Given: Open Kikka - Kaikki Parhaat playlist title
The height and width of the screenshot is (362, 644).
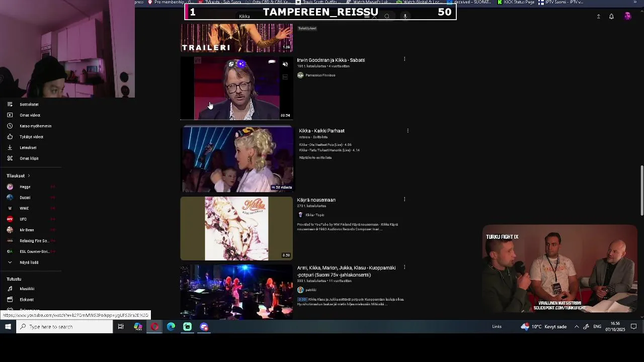Looking at the screenshot, I should (x=321, y=131).
